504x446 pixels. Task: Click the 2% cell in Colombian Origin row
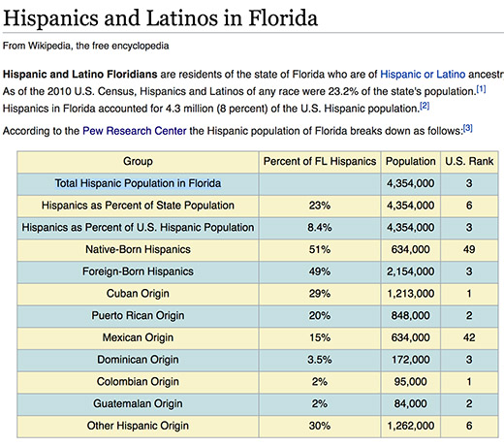(320, 381)
